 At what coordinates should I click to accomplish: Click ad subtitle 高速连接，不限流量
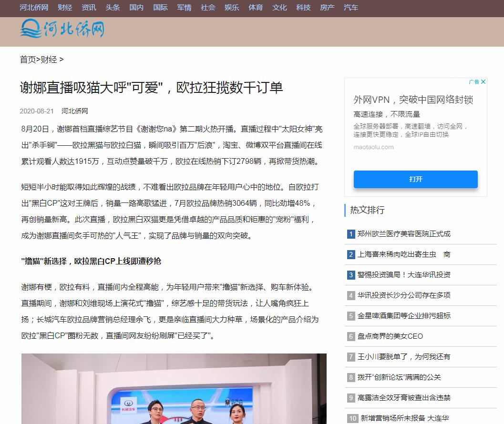tap(387, 114)
